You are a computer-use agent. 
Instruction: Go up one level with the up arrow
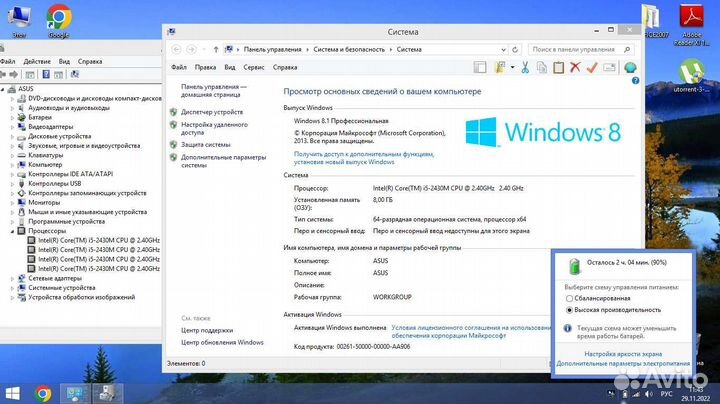coord(216,50)
